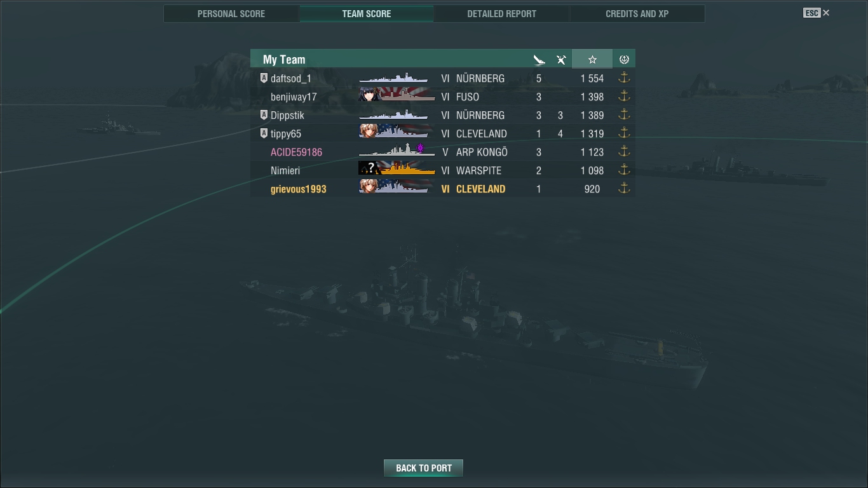The height and width of the screenshot is (488, 868).
Task: Click the anchor survival column header icon
Action: click(x=624, y=59)
